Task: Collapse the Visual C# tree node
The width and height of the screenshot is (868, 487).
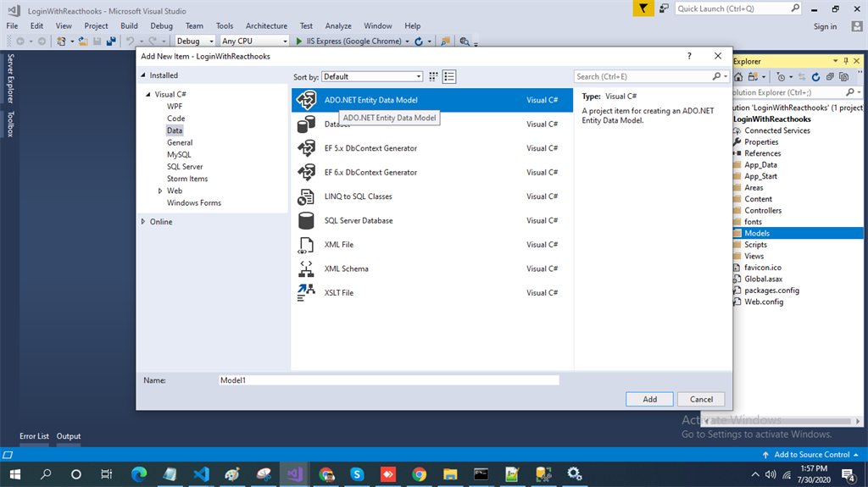Action: [x=147, y=95]
